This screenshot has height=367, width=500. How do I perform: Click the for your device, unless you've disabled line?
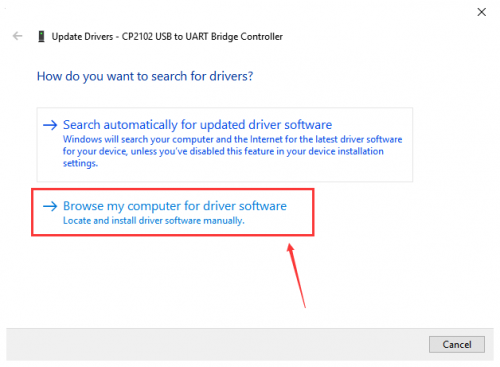tap(223, 151)
